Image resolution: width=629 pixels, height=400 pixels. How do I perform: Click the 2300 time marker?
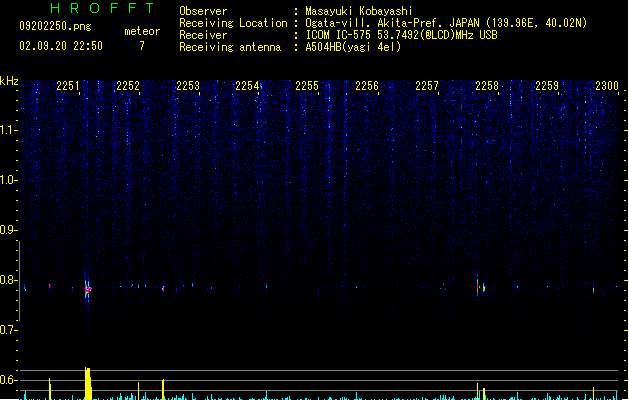pyautogui.click(x=607, y=86)
